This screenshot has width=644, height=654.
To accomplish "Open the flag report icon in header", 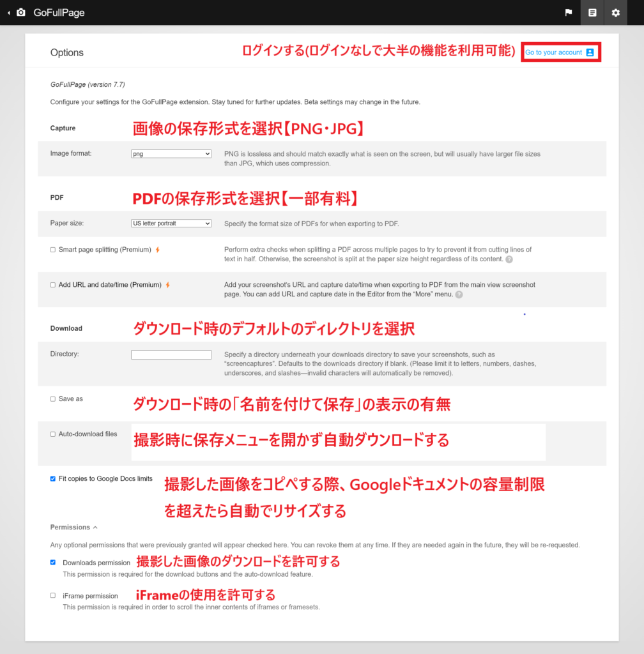I will (569, 13).
